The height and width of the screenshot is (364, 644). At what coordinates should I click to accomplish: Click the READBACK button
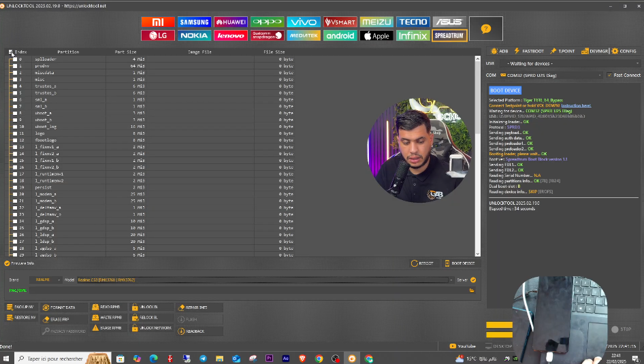tap(199, 331)
